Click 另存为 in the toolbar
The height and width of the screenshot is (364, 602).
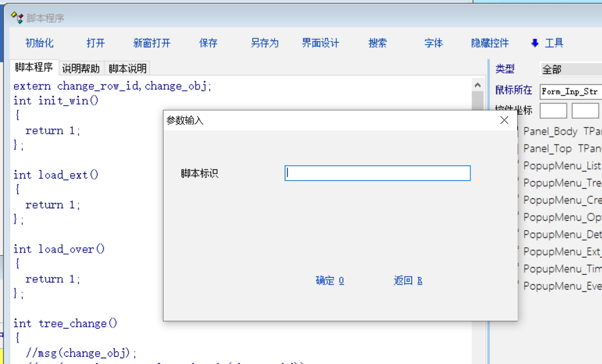265,43
